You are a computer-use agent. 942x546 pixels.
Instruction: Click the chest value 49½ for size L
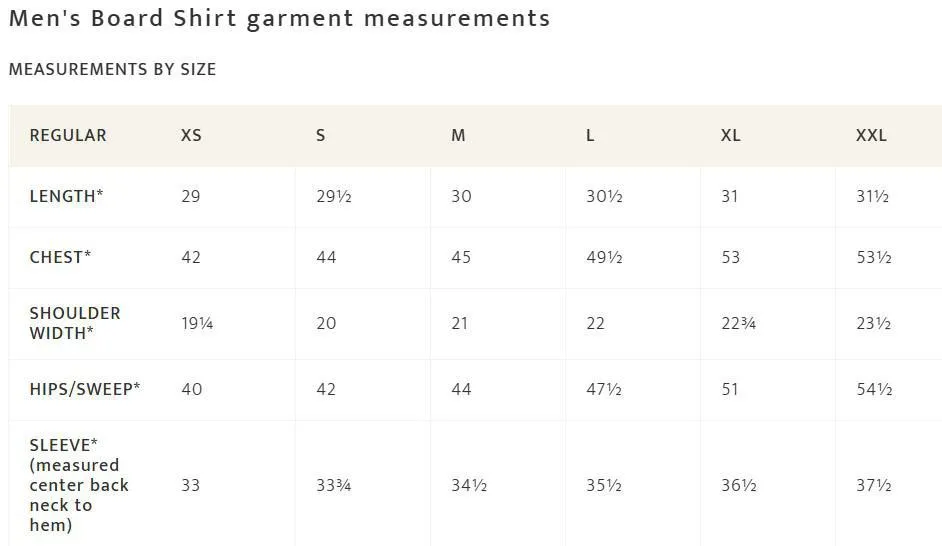pos(604,258)
